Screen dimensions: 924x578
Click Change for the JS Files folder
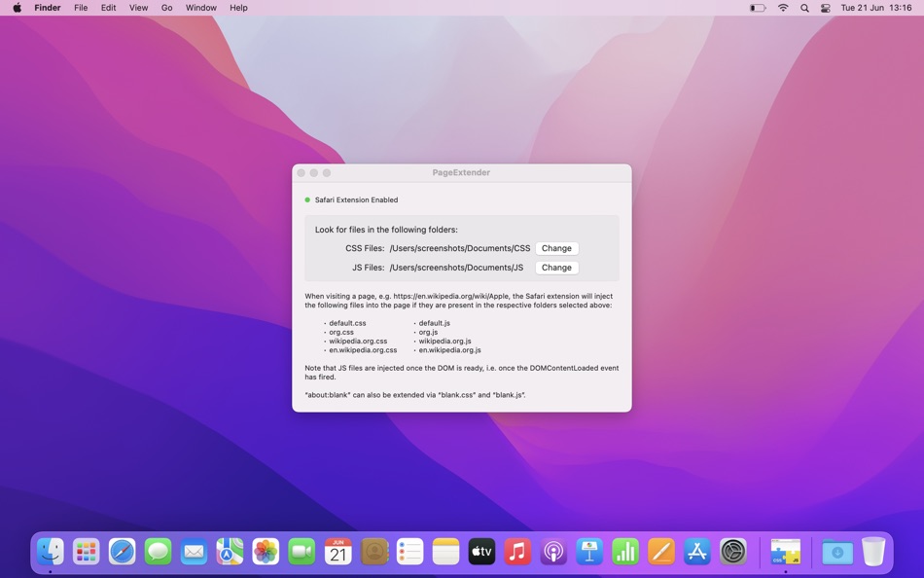556,268
